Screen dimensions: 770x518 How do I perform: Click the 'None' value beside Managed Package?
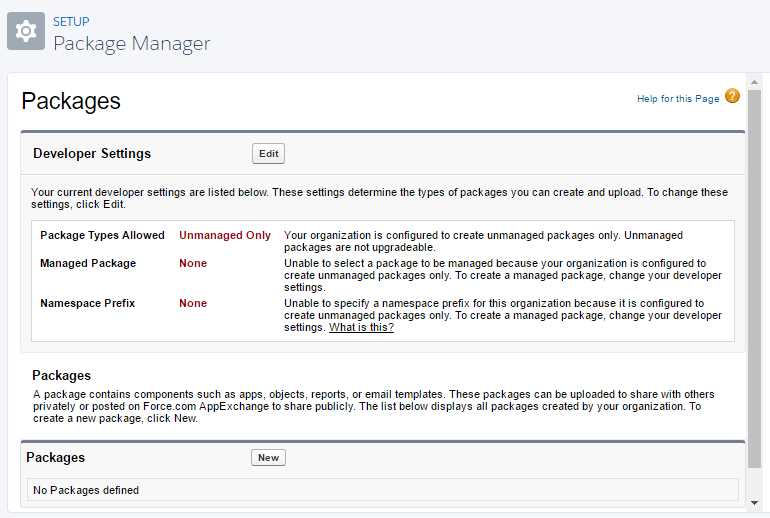pos(193,263)
